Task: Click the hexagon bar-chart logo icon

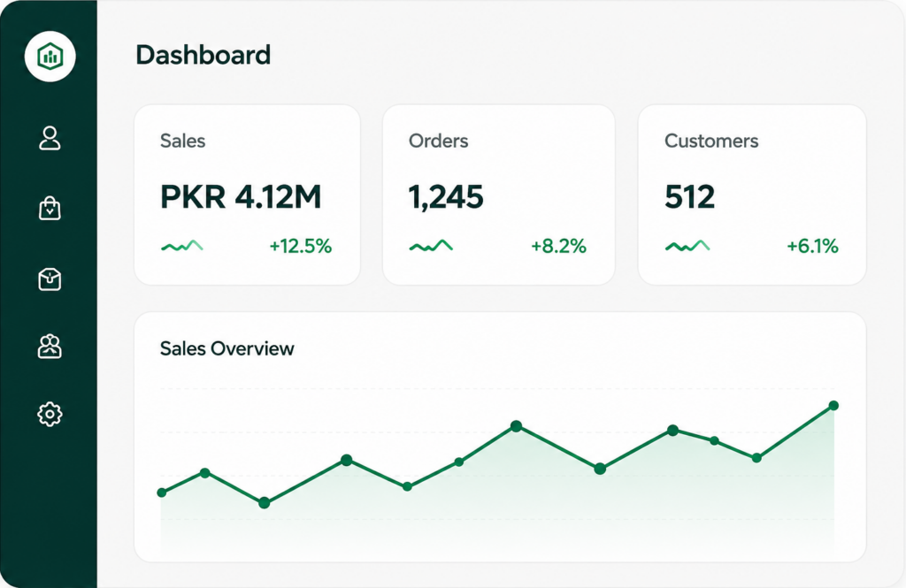Action: coord(50,56)
